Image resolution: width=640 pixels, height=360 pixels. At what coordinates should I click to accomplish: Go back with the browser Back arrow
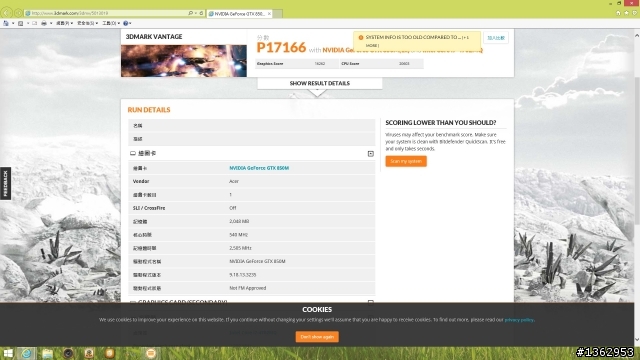click(x=7, y=13)
